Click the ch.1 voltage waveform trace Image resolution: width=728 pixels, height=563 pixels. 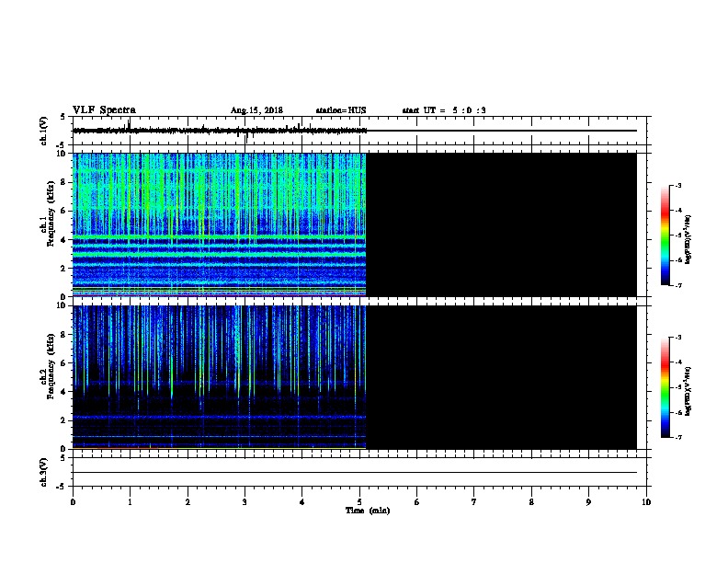tap(220, 131)
